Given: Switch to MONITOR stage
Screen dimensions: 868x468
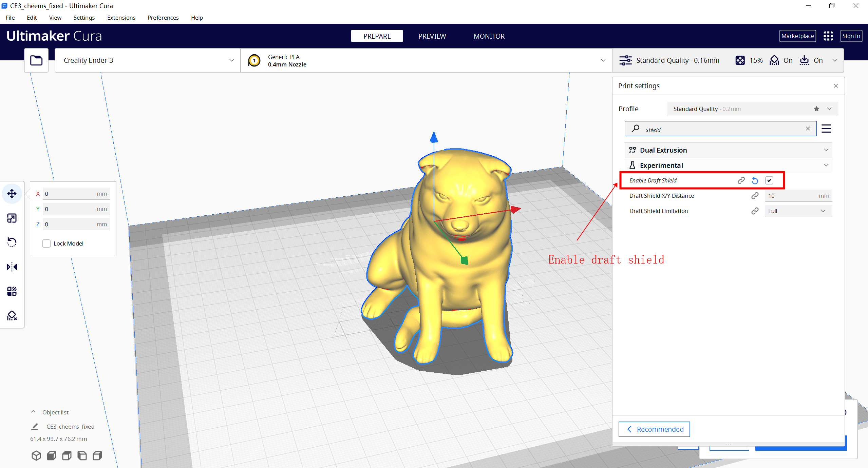Looking at the screenshot, I should click(x=489, y=36).
